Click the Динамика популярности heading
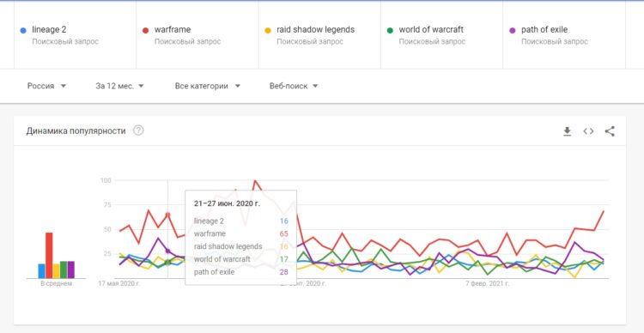The width and height of the screenshot is (644, 333). 76,131
